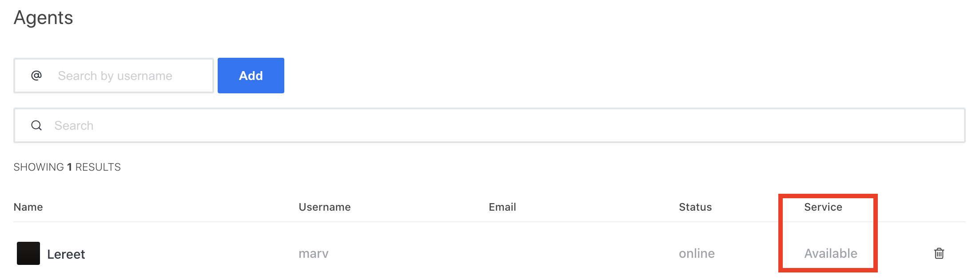Screen dimensions: 980x280
Task: Click the @ icon in username field
Action: pyautogui.click(x=36, y=76)
